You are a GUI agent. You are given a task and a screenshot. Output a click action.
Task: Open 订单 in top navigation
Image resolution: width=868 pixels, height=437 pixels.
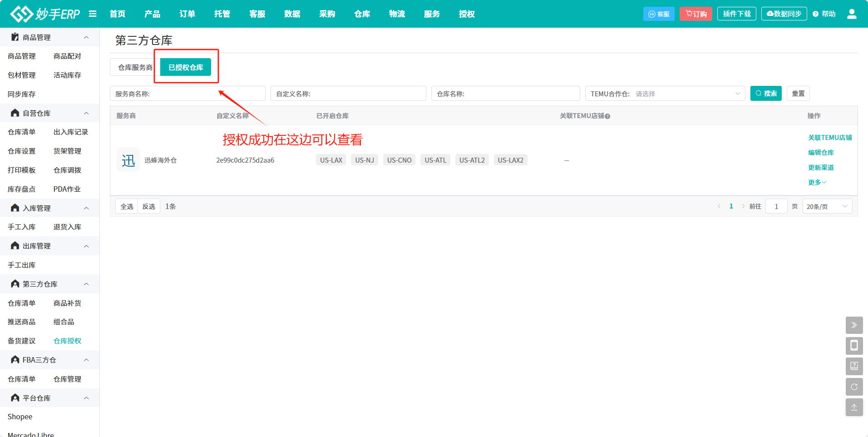pyautogui.click(x=187, y=14)
